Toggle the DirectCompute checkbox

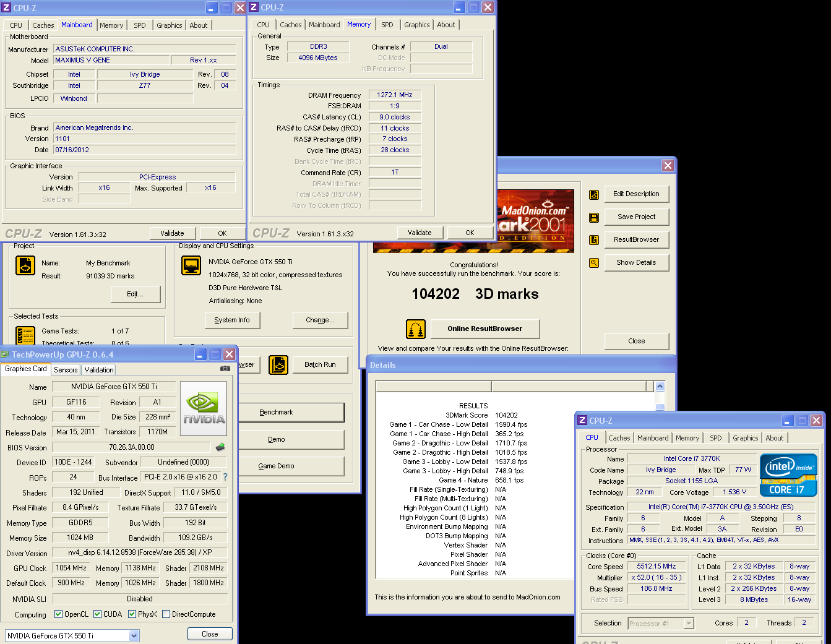tap(166, 614)
